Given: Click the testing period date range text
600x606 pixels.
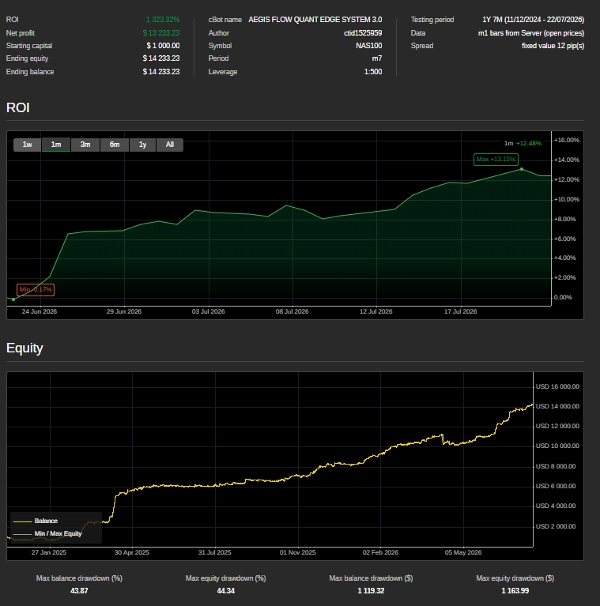Looking at the screenshot, I should pos(533,19).
